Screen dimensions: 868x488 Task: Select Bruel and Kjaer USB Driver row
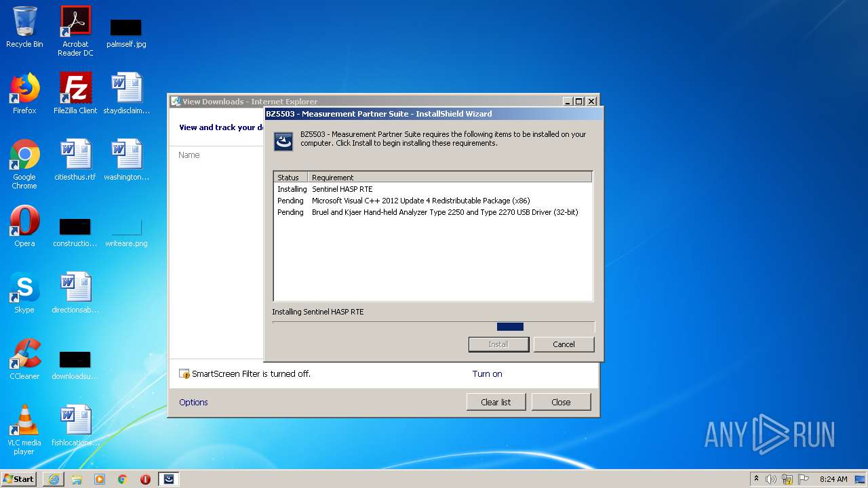(433, 212)
